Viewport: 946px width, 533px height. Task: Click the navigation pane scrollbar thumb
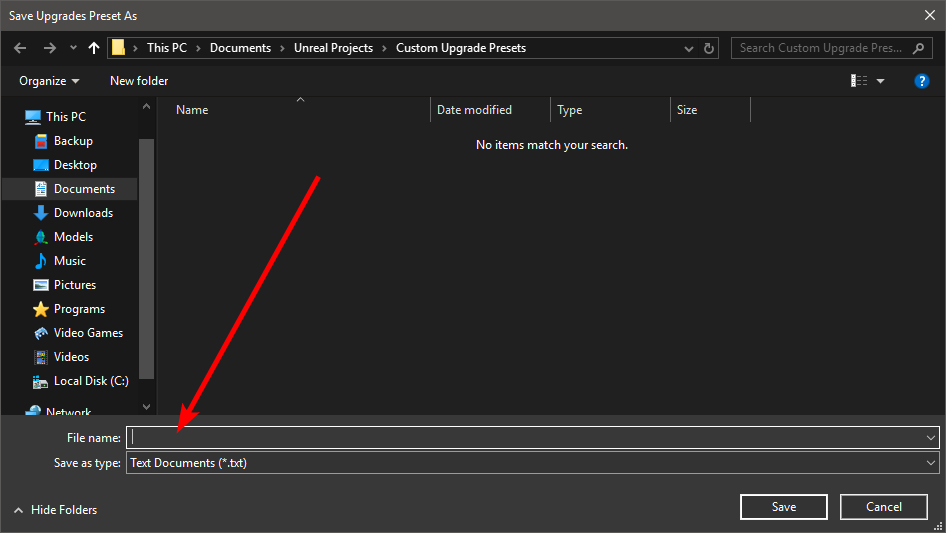tap(146, 258)
